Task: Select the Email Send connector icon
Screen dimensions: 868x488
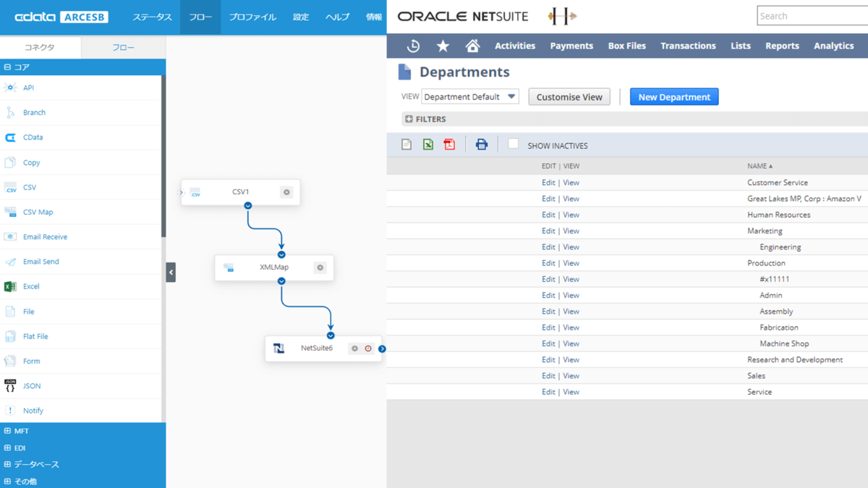Action: [x=10, y=262]
